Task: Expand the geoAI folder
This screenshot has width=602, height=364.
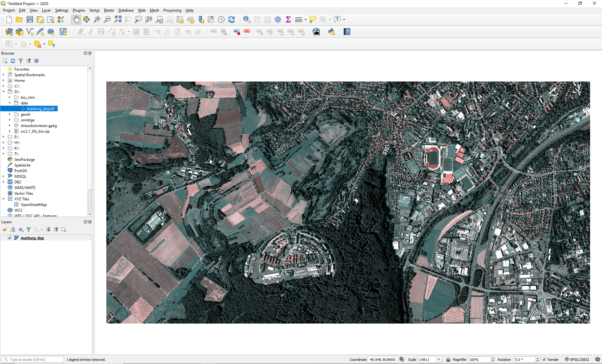Action: (10, 114)
